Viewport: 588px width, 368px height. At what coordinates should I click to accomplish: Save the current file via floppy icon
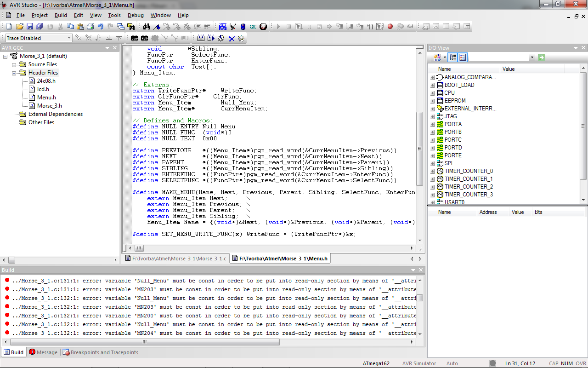30,26
